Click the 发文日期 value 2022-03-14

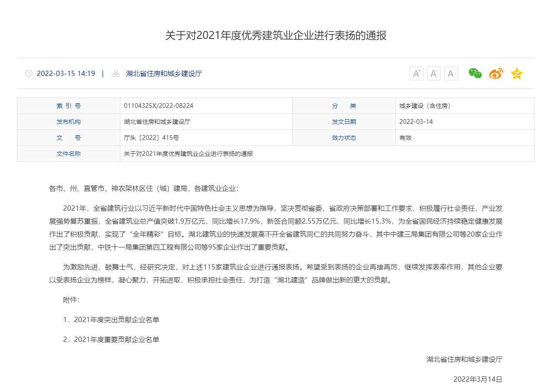click(416, 122)
